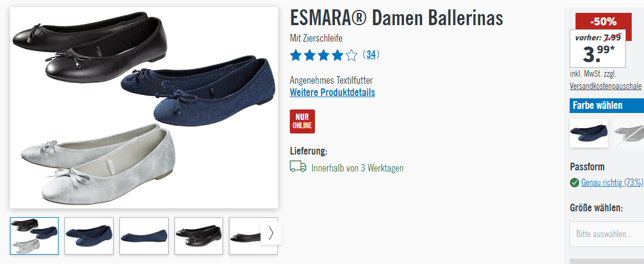Open the Versandkostenpauschale link
Image resolution: width=644 pixels, height=264 pixels.
point(605,86)
